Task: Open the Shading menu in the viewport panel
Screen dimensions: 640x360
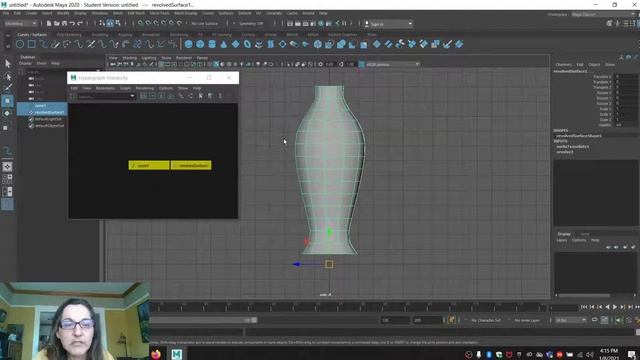Action: pyautogui.click(x=129, y=58)
